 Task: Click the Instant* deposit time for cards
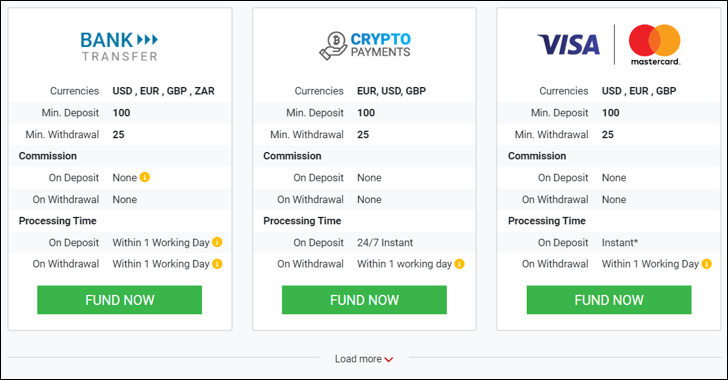620,242
